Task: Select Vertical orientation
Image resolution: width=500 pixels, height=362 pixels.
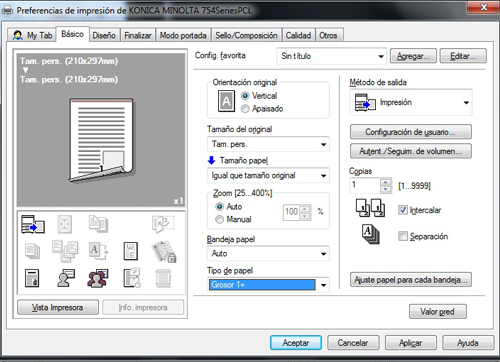Action: [245, 96]
